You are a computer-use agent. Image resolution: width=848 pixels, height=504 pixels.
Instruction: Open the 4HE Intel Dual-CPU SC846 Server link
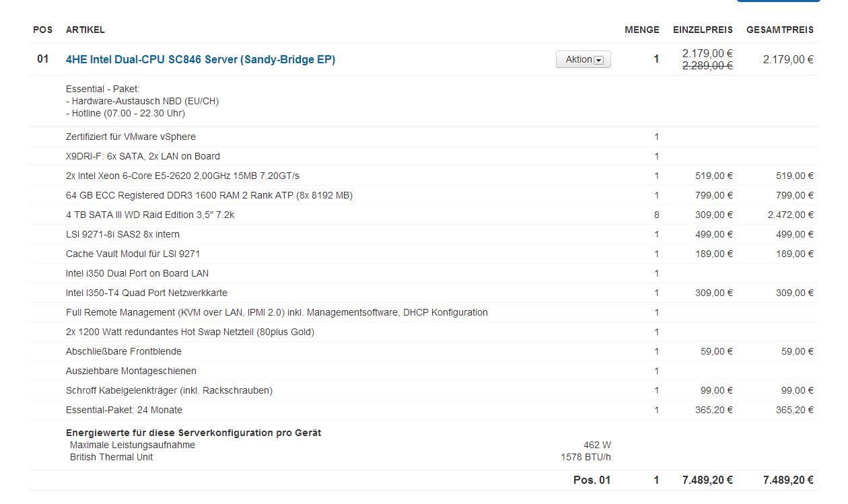coord(200,59)
